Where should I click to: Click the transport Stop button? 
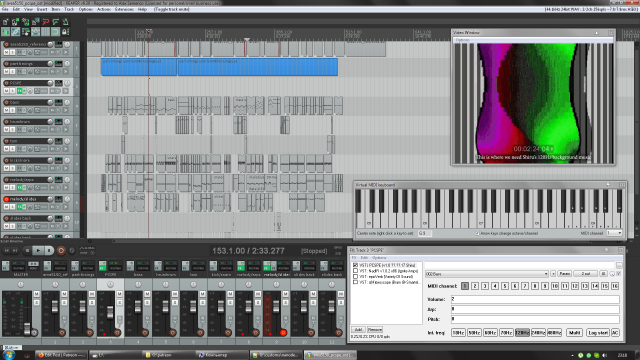tap(27, 250)
